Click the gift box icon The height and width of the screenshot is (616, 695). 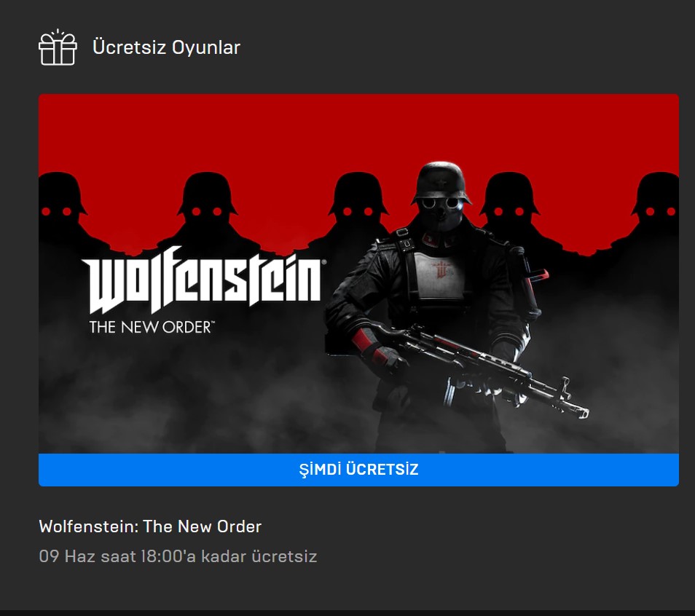point(58,47)
